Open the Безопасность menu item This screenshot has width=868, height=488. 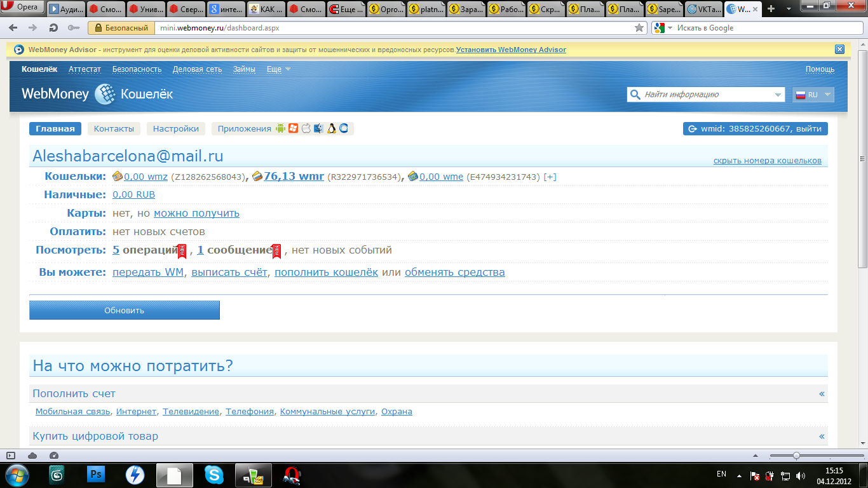click(137, 69)
